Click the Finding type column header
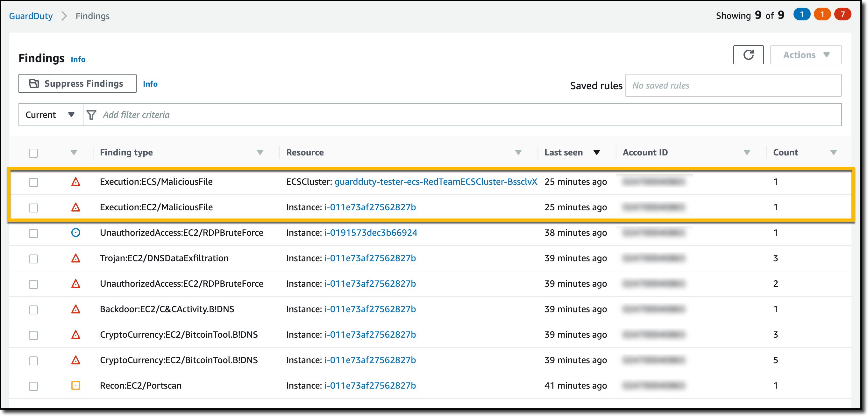Screen dimensions: 868x416 [126, 152]
